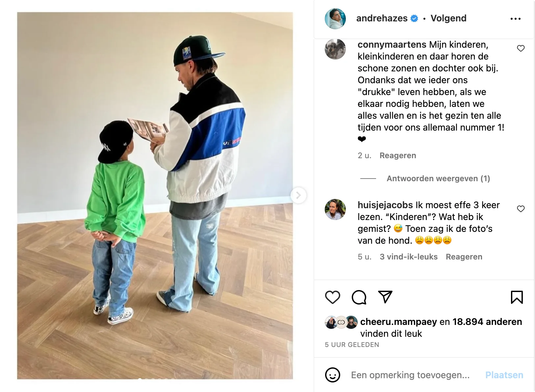
Task: Share the post via paper plane icon
Action: [385, 297]
